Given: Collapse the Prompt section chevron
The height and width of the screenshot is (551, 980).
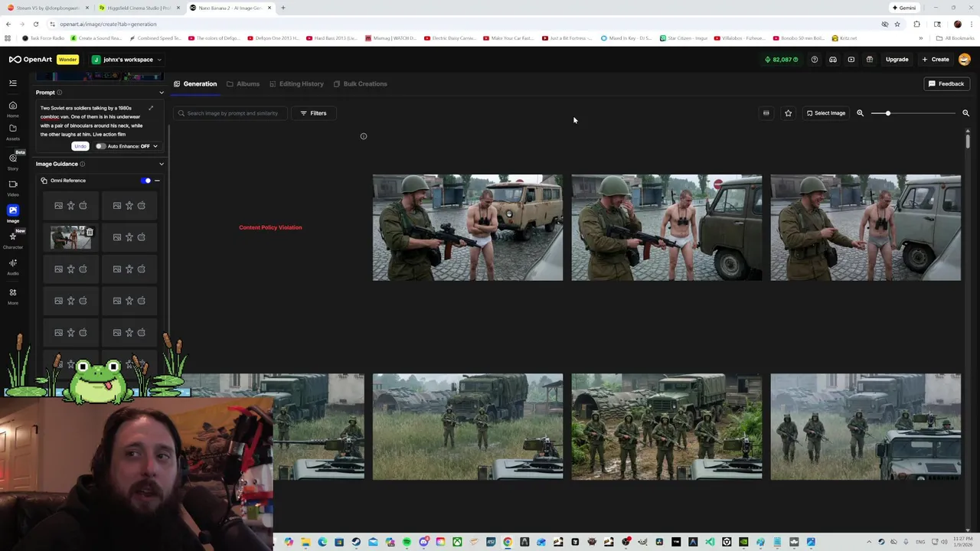Looking at the screenshot, I should [x=161, y=93].
